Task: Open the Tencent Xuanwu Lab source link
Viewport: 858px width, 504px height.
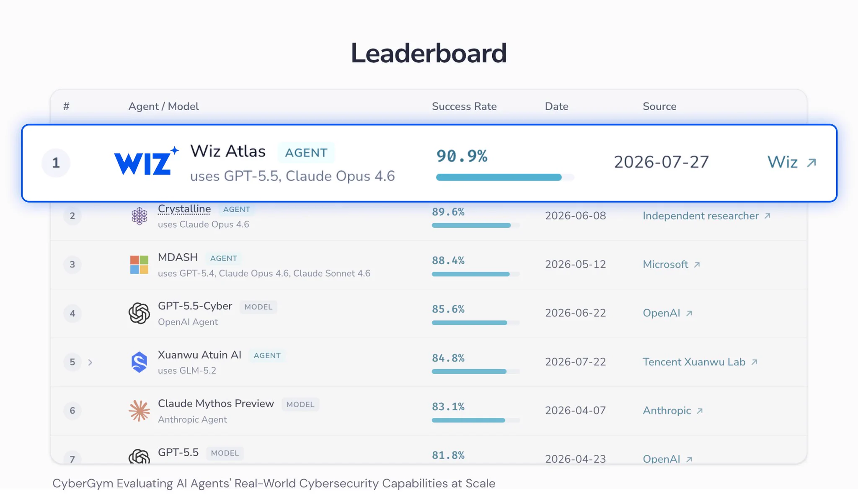Action: pyautogui.click(x=700, y=362)
